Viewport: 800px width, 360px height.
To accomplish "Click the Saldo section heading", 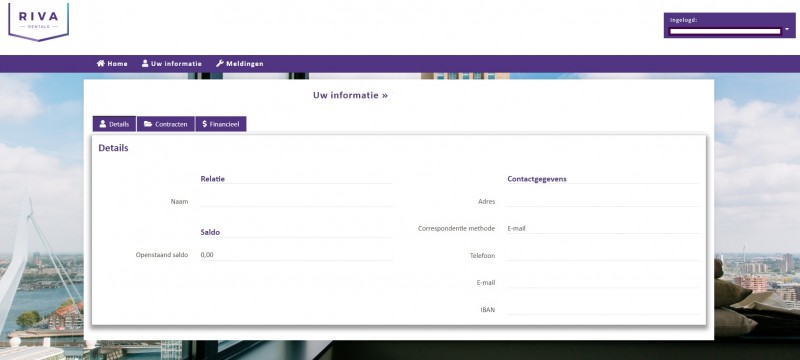I will point(210,232).
